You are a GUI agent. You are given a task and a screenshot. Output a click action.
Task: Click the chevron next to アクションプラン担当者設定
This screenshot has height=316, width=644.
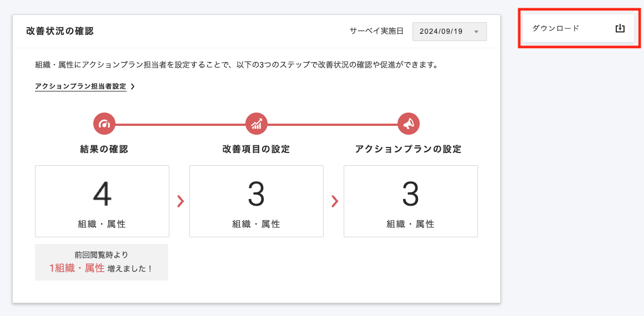[133, 86]
